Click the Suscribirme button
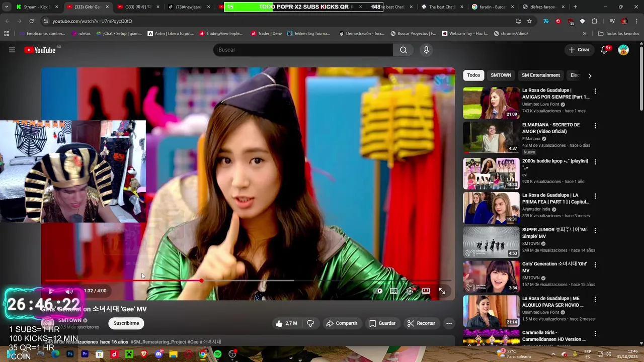The image size is (644, 362). point(126,323)
